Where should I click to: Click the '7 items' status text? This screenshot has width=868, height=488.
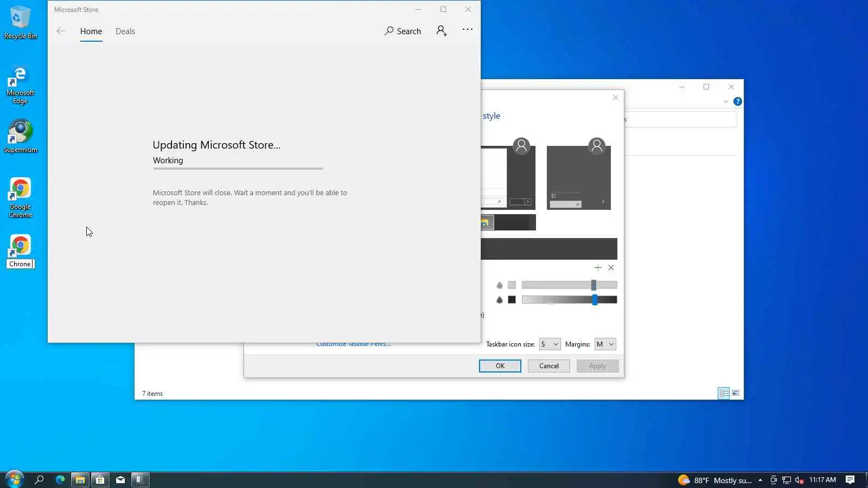(x=152, y=394)
